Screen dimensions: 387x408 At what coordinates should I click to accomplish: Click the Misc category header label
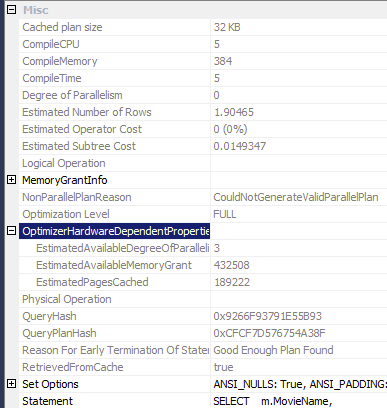pos(36,10)
